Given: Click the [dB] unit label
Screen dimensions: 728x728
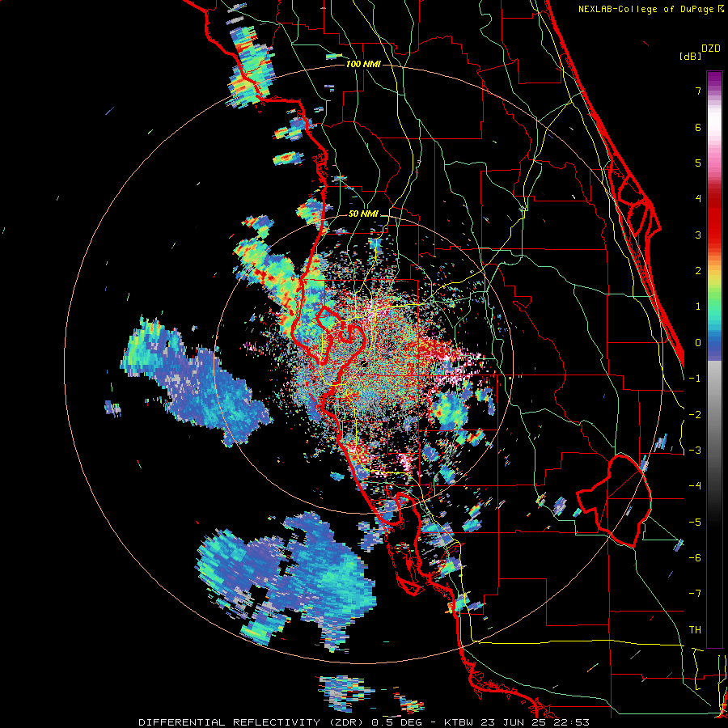Looking at the screenshot, I should point(691,56).
